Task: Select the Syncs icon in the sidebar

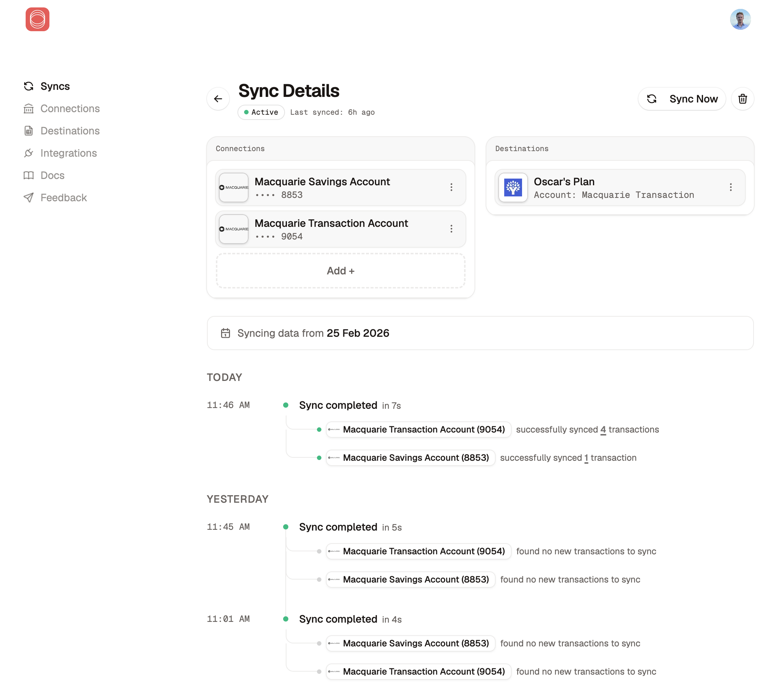Action: pos(29,86)
